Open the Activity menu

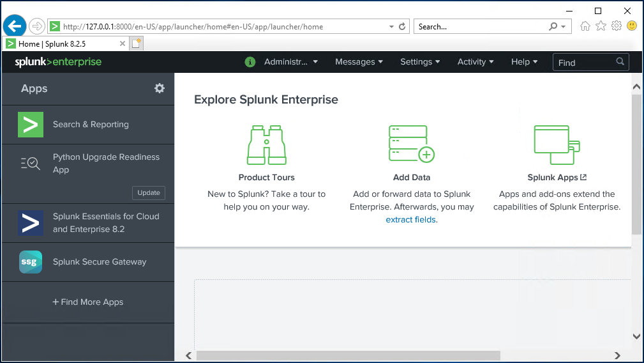[x=476, y=61]
